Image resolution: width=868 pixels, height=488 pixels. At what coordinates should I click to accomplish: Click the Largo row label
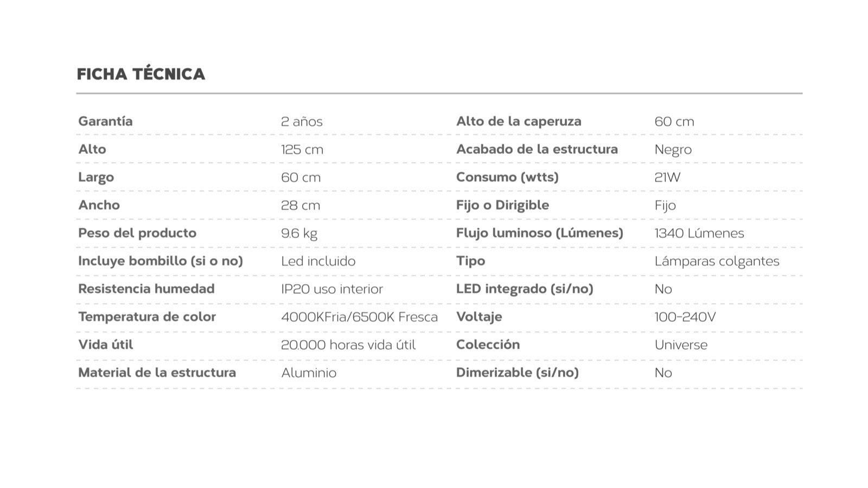(96, 177)
